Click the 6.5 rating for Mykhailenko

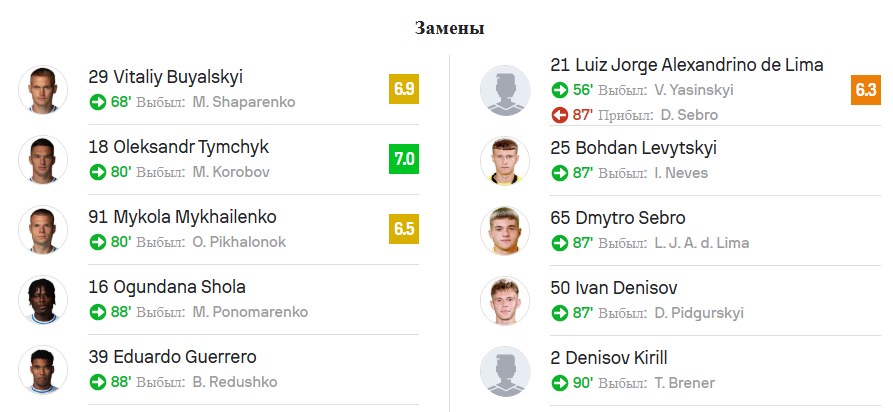[x=404, y=229]
